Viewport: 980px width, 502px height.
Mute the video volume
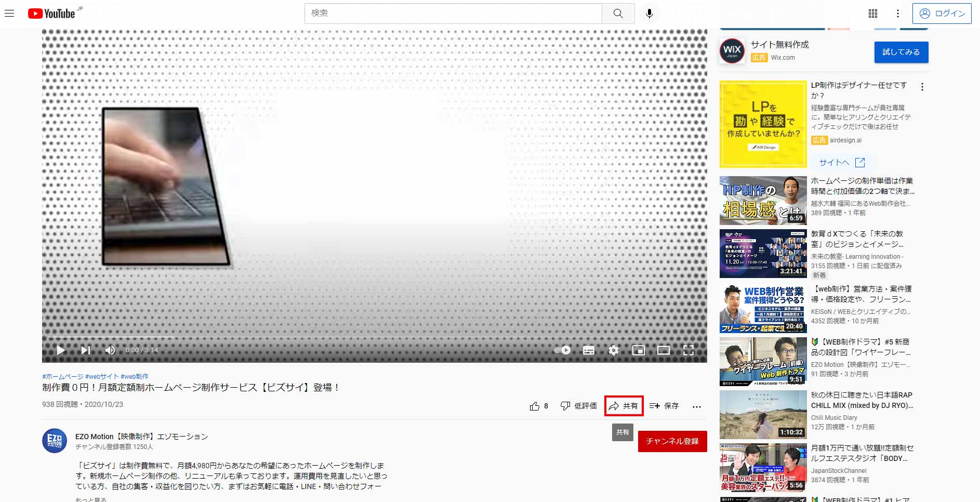pyautogui.click(x=110, y=350)
